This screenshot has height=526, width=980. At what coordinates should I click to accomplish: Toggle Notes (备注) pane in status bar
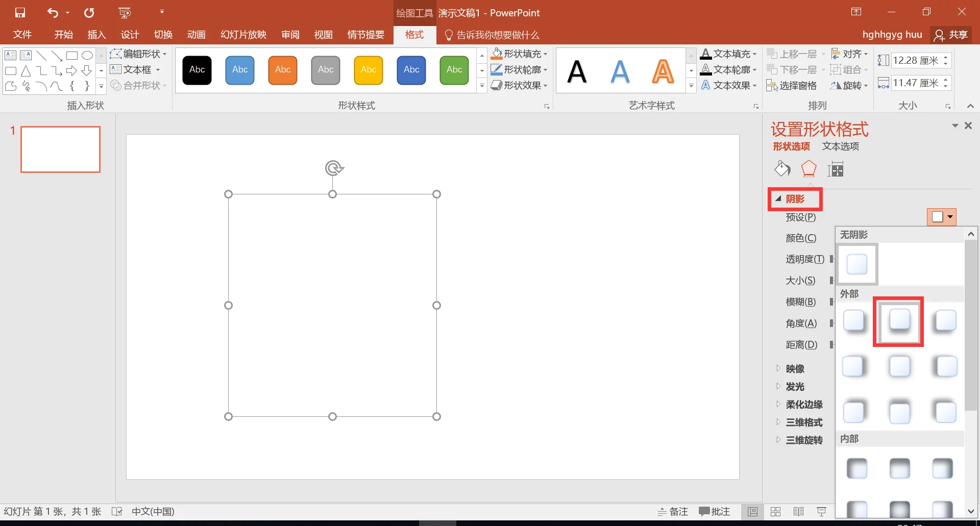tap(673, 512)
